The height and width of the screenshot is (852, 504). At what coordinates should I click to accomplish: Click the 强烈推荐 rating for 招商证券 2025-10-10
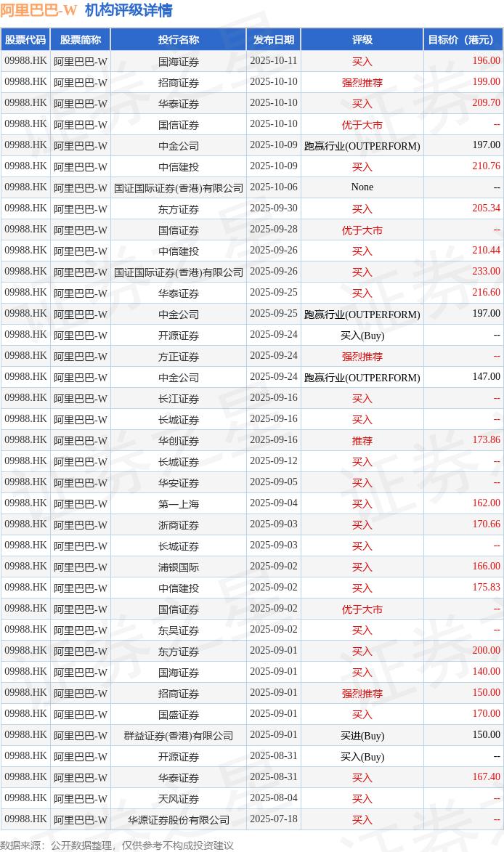(362, 83)
